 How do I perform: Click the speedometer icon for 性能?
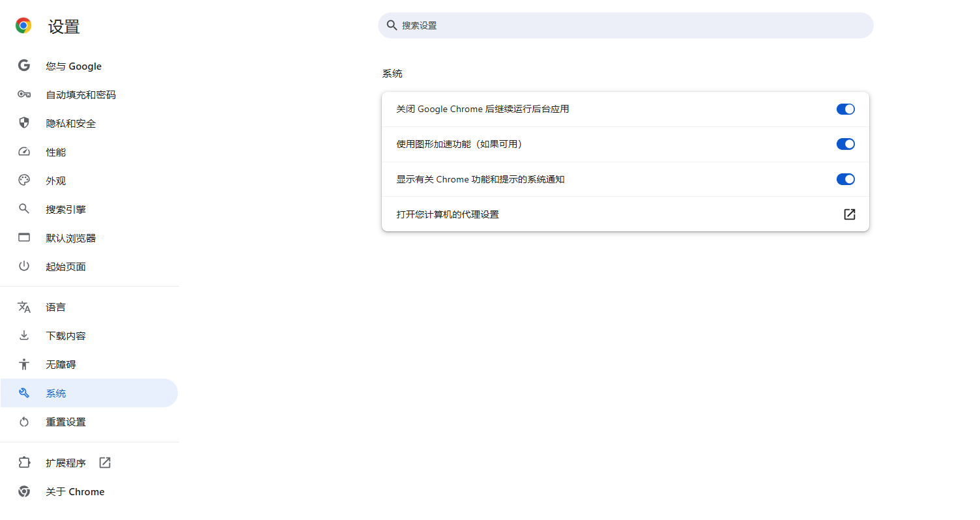[x=24, y=152]
